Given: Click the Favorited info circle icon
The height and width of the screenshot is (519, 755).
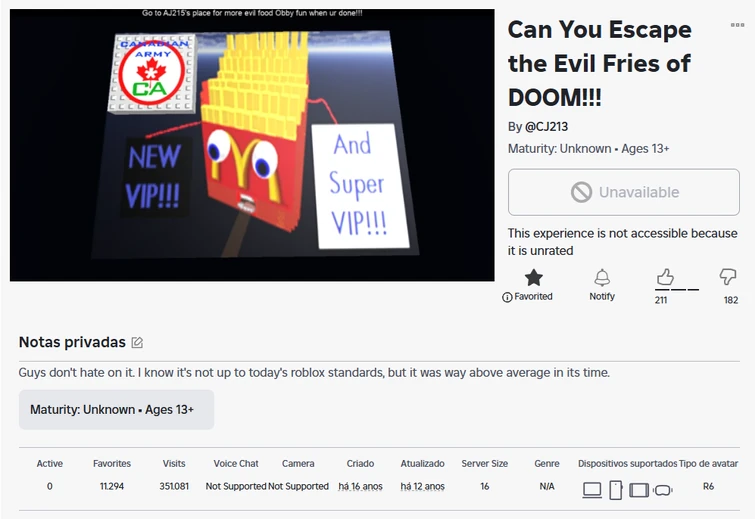Looking at the screenshot, I should (507, 298).
